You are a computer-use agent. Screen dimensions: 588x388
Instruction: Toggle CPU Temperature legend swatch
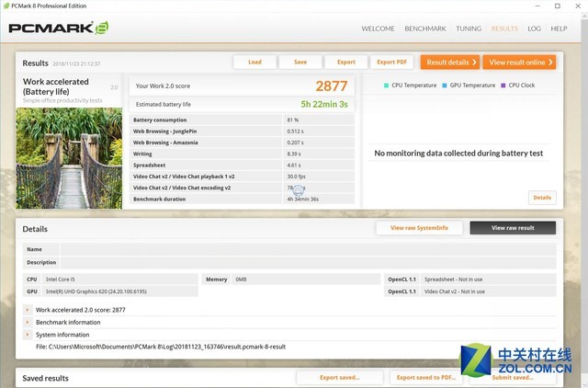386,86
